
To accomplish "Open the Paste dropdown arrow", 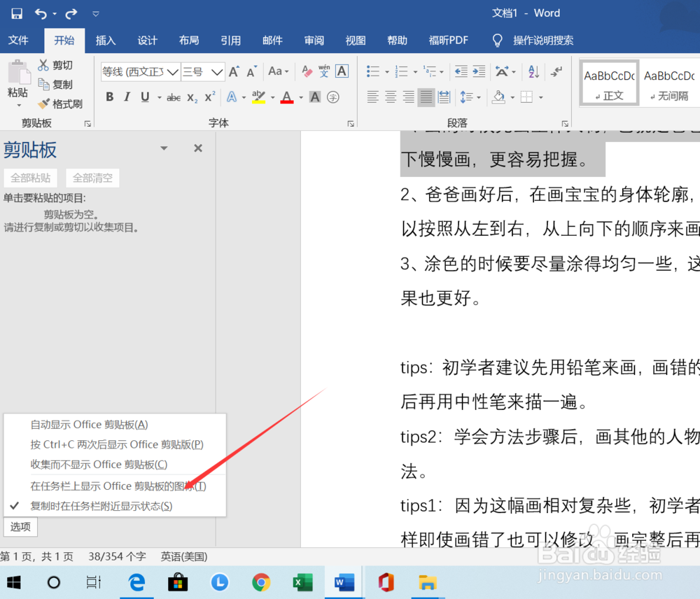I will click(x=18, y=104).
